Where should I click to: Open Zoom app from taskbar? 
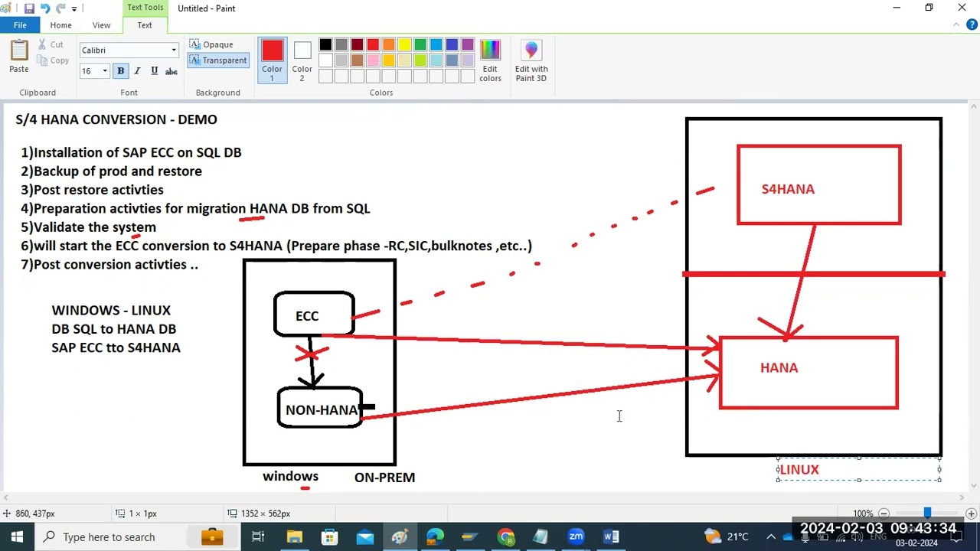pos(576,536)
